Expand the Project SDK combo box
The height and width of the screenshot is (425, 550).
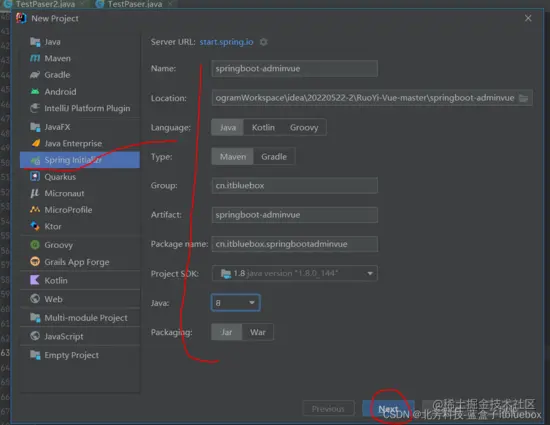pyautogui.click(x=295, y=273)
